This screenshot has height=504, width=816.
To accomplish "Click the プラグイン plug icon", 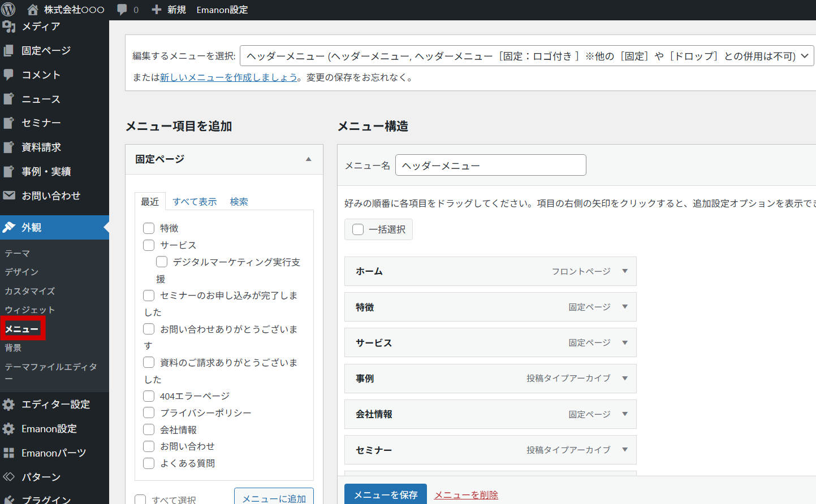I will 8,501.
